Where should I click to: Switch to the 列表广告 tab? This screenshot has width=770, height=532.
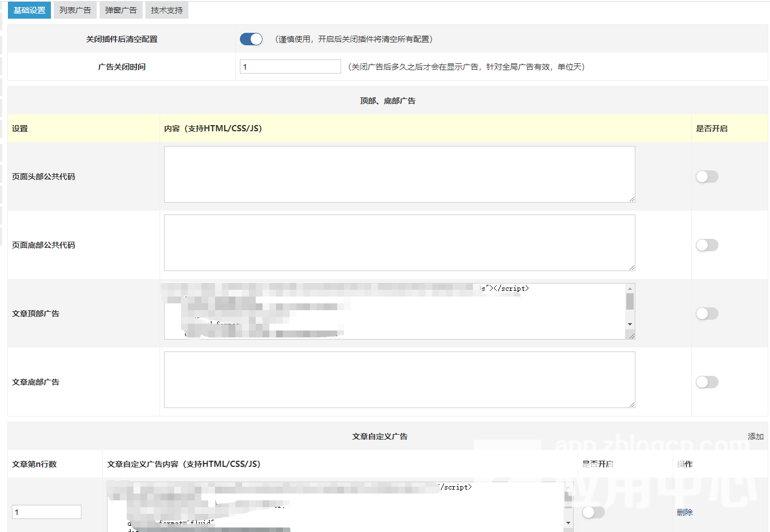(75, 10)
